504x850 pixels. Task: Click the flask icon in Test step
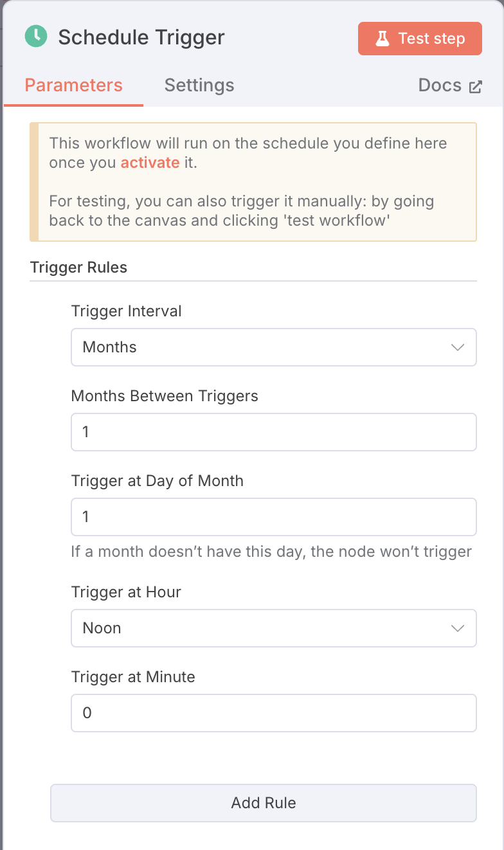(382, 39)
